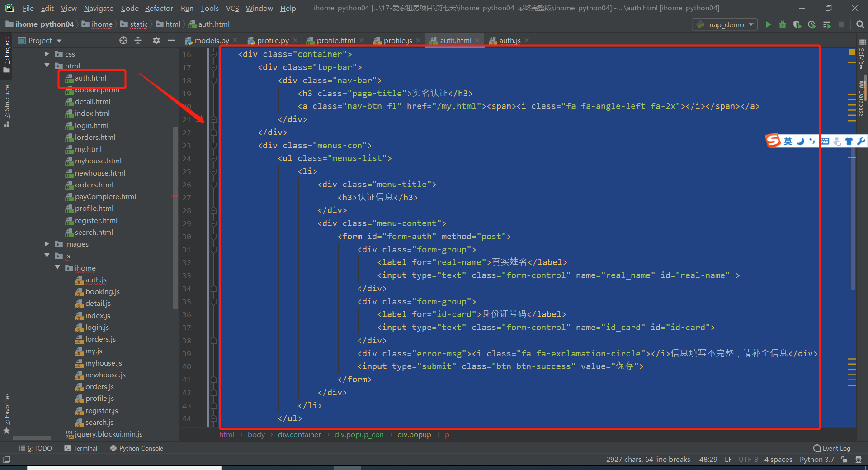This screenshot has height=470, width=868.
Task: Click the read-only lock icon
Action: 844,460
